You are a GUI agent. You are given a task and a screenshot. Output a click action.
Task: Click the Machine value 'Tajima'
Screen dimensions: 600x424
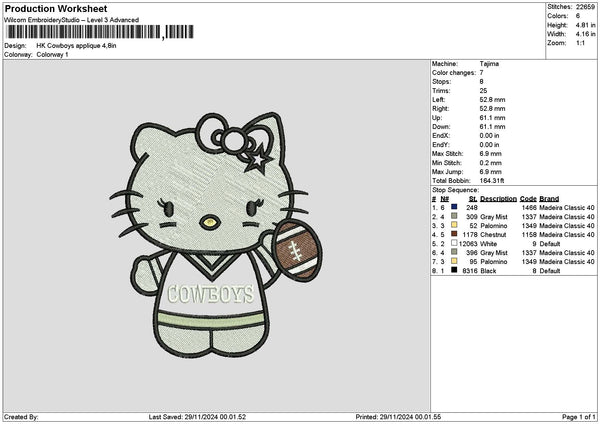(x=489, y=64)
